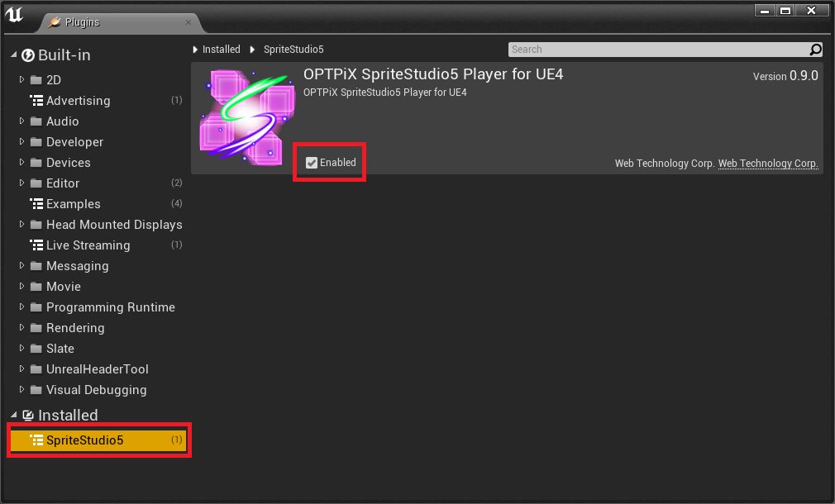Select the Plugins tab
This screenshot has width=835, height=504.
coord(120,22)
